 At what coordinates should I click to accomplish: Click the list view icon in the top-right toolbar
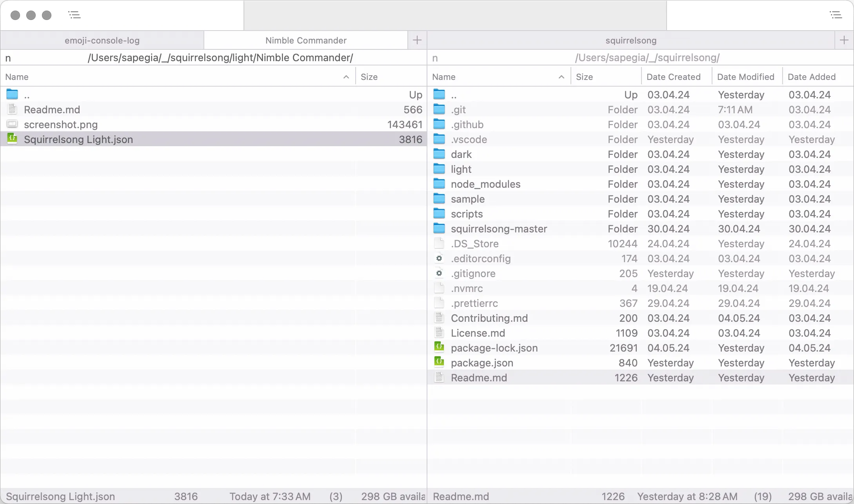coord(836,15)
